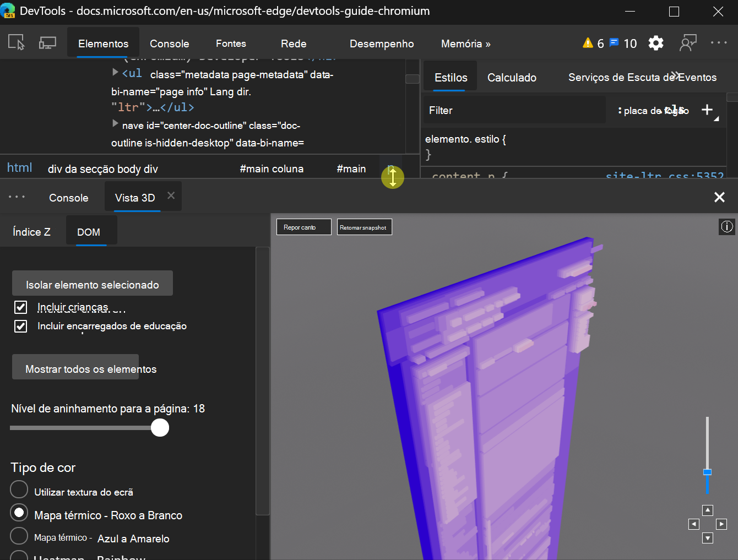Viewport: 738px width, 560px height.
Task: Click the up arrow navigation control in 3D view
Action: pos(708,510)
